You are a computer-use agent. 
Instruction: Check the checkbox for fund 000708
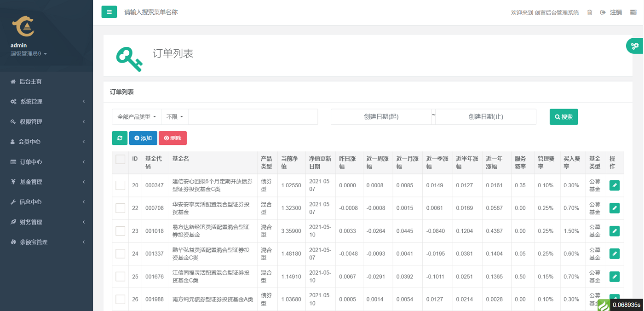120,208
